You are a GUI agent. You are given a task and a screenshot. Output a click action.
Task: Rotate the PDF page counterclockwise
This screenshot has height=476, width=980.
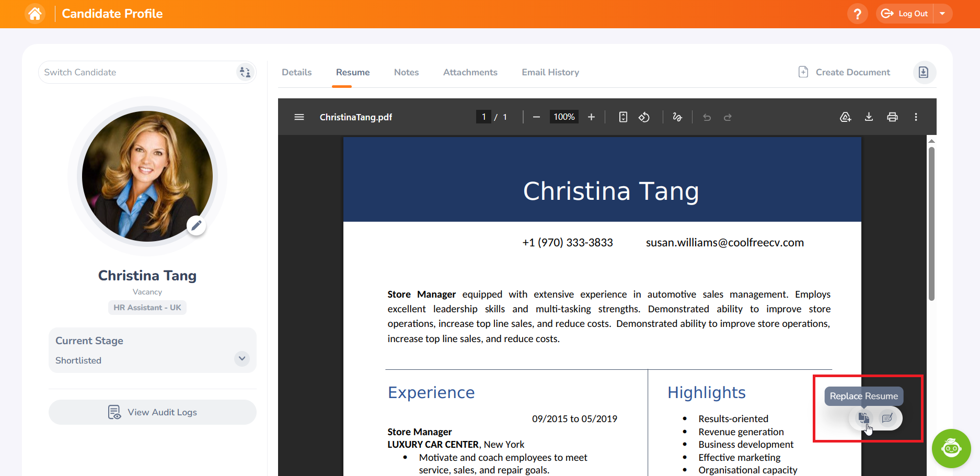pyautogui.click(x=644, y=117)
